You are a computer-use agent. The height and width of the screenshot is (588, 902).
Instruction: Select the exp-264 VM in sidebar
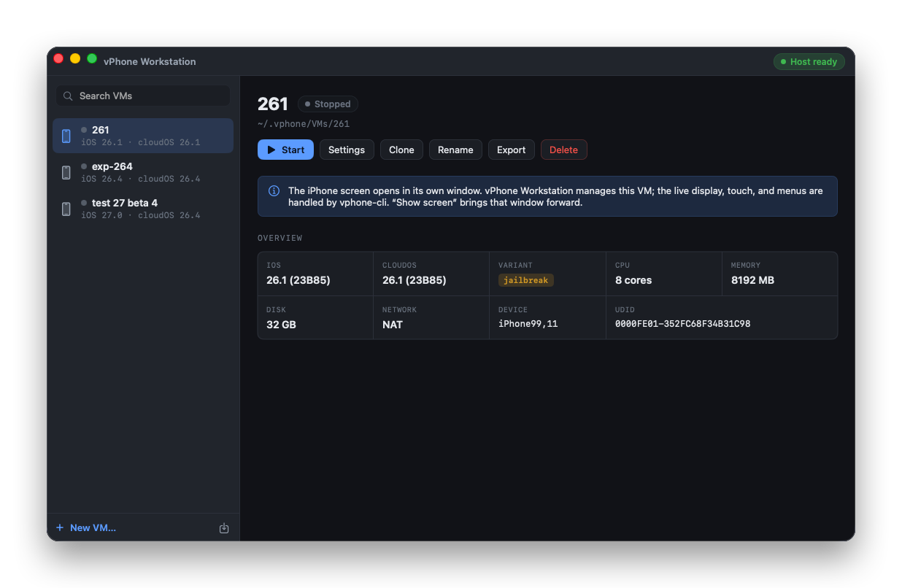tap(143, 172)
